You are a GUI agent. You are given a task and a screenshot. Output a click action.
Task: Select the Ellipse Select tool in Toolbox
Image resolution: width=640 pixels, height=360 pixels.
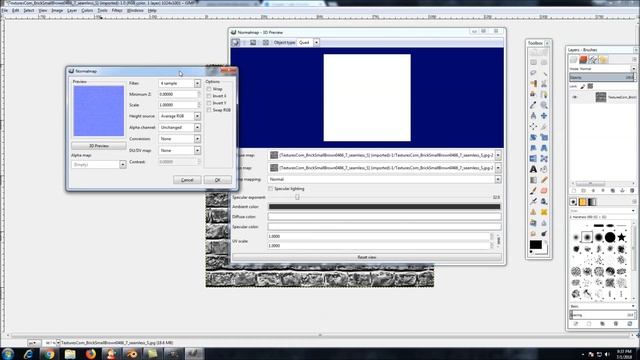click(x=544, y=62)
